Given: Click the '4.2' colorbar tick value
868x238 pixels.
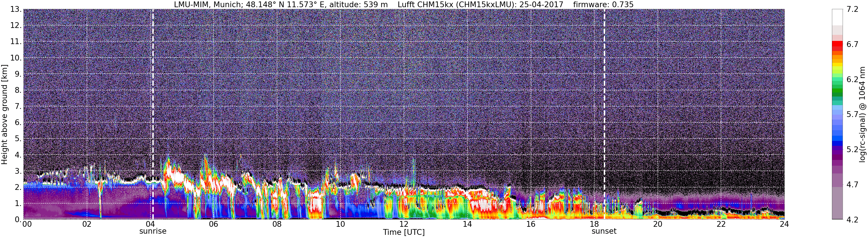Looking at the screenshot, I should pos(852,220).
